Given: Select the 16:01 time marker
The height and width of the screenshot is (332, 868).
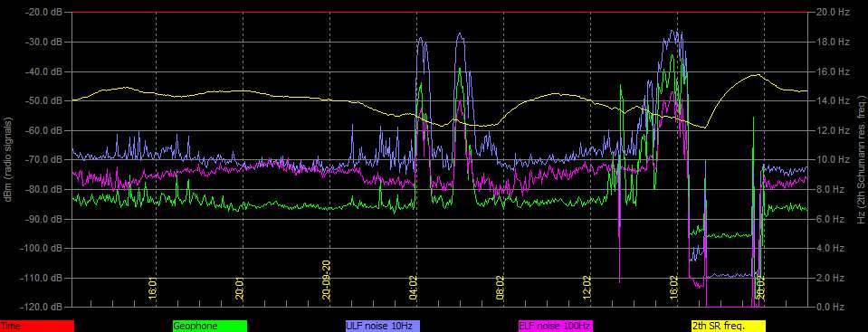Looking at the screenshot, I should click(153, 289).
